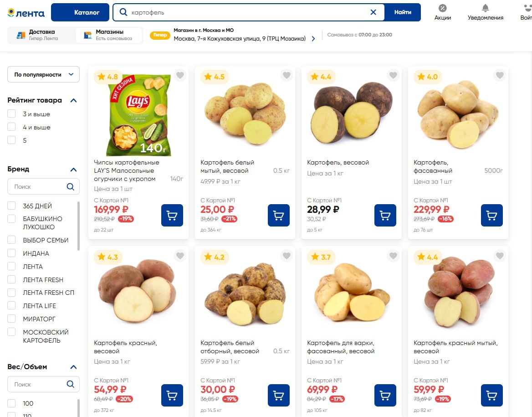Add Lay's chips to the cart
This screenshot has width=532, height=417.
click(x=172, y=216)
